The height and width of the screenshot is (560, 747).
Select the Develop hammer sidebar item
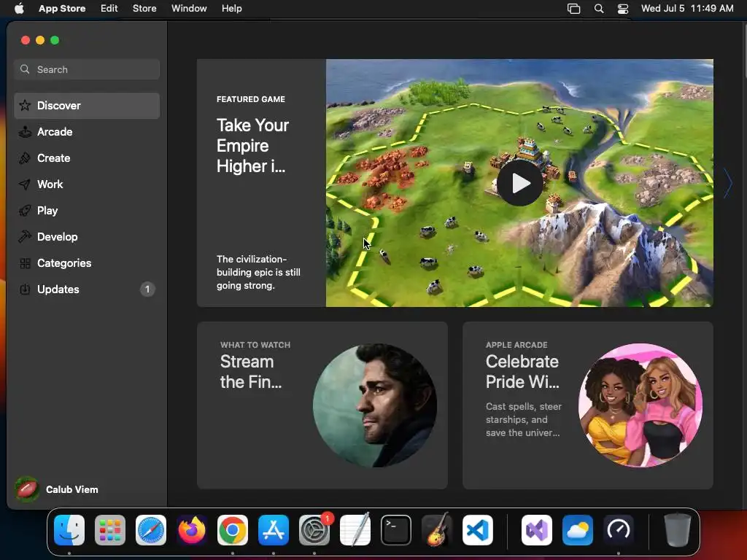[x=87, y=237]
